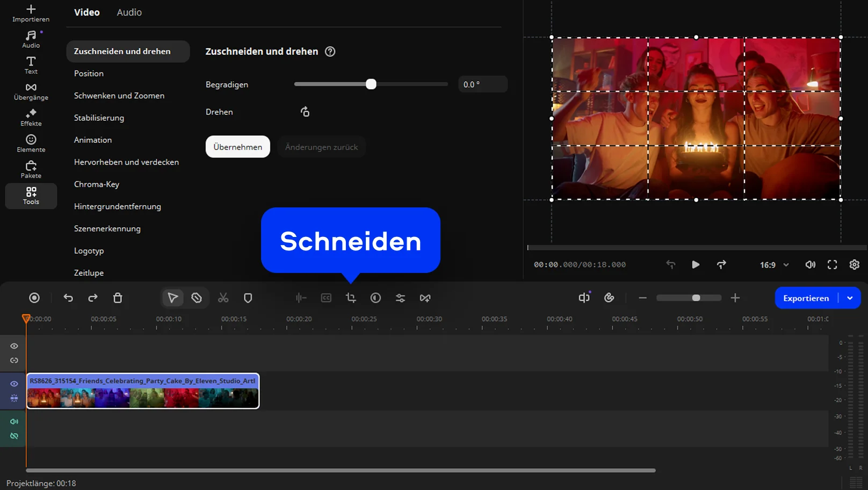Switch to the Audio tab
This screenshot has height=490, width=868.
point(129,12)
